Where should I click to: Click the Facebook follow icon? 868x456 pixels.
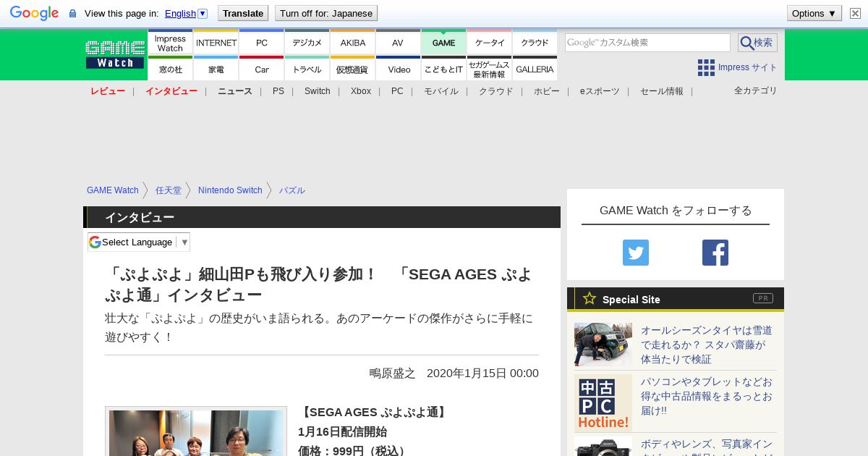[715, 253]
